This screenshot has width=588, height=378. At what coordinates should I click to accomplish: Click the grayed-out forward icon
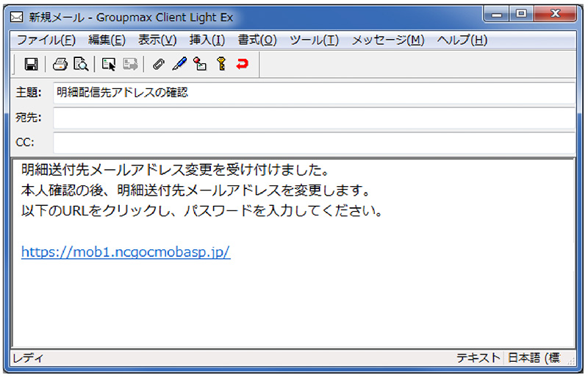tap(130, 64)
